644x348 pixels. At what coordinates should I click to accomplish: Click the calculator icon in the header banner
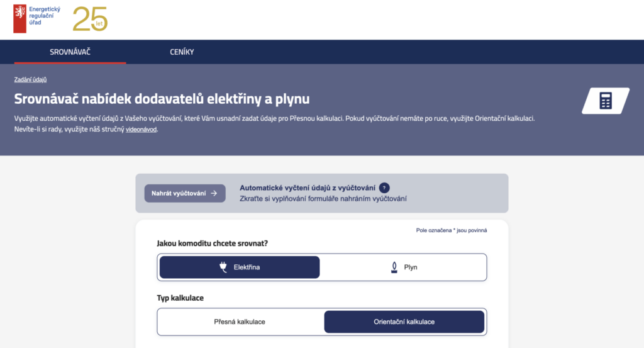(x=605, y=101)
